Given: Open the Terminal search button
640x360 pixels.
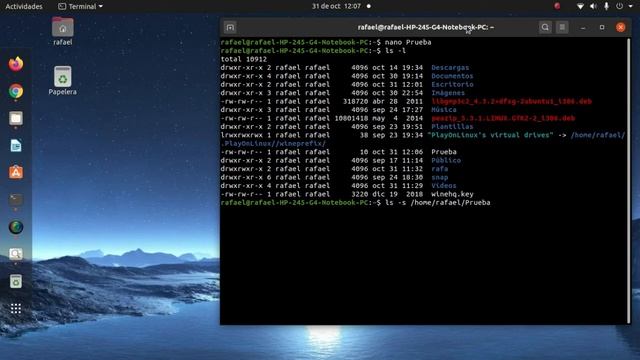Looking at the screenshot, I should (545, 27).
